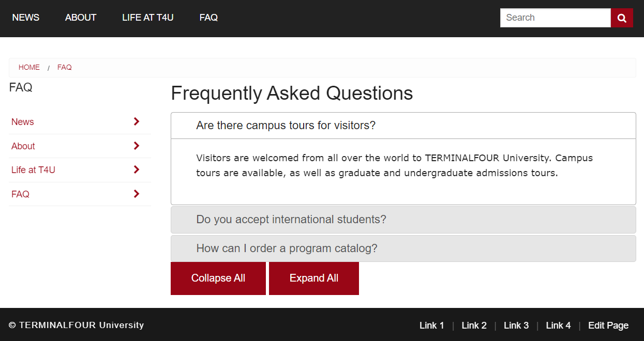Click the search magnifier icon button

point(622,18)
